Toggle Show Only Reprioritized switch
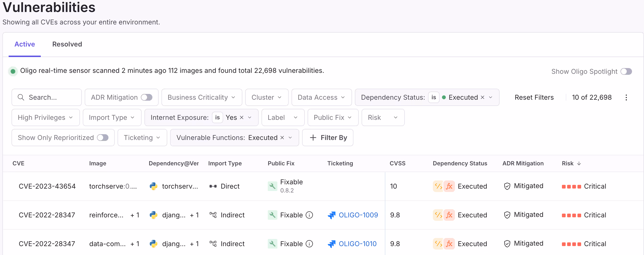644x255 pixels. 103,137
